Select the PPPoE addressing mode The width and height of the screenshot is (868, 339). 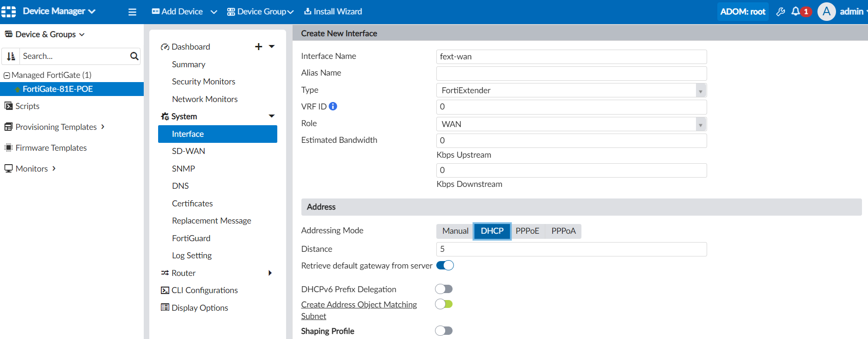pyautogui.click(x=527, y=231)
